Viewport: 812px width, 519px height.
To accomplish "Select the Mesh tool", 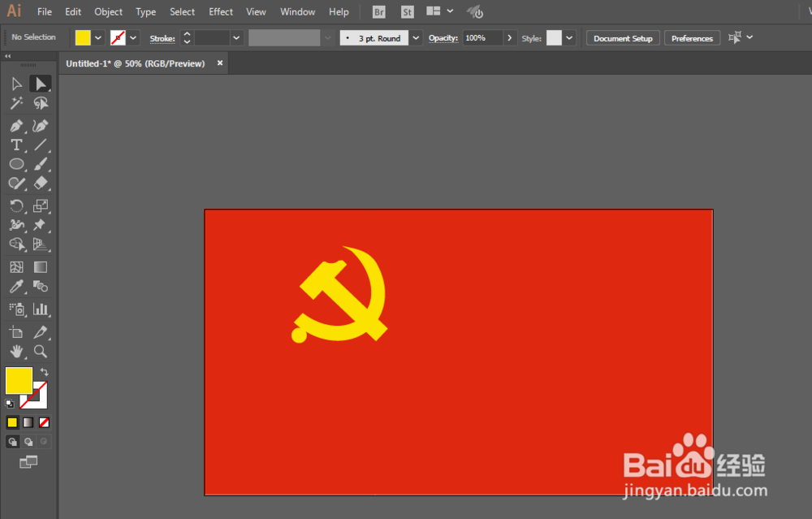I will [x=16, y=267].
